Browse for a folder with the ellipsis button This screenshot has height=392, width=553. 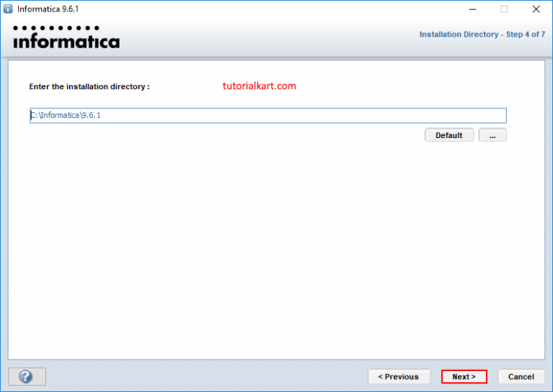tap(493, 135)
